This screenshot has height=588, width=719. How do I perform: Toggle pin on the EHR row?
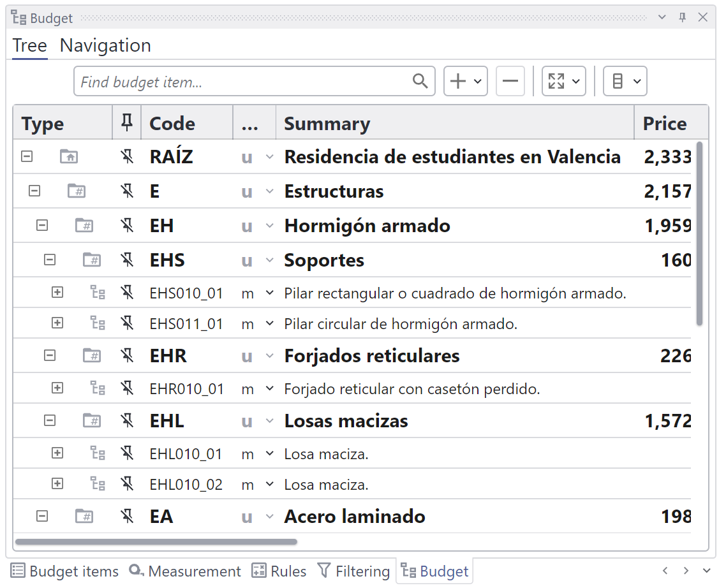(126, 356)
